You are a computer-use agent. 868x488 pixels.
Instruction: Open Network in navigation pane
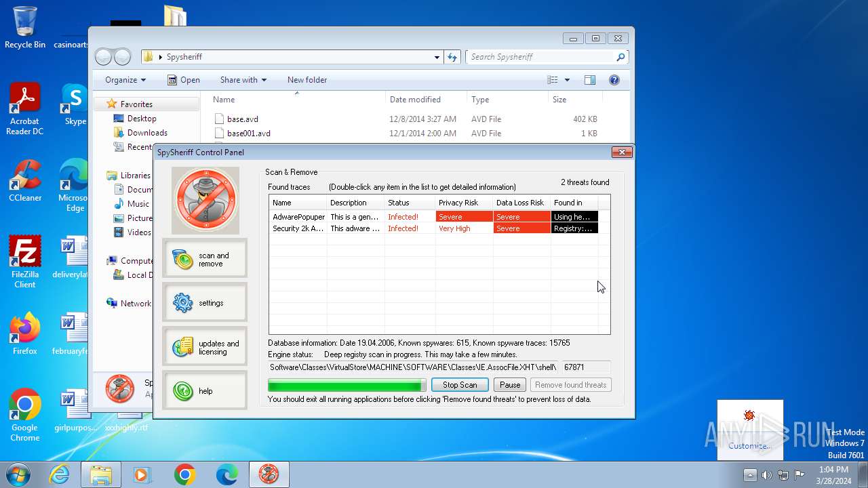pos(136,304)
